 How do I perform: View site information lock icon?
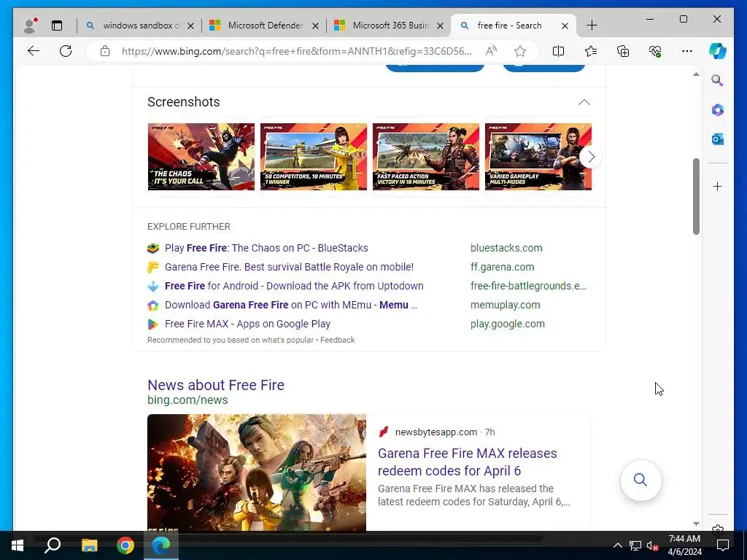pos(105,51)
